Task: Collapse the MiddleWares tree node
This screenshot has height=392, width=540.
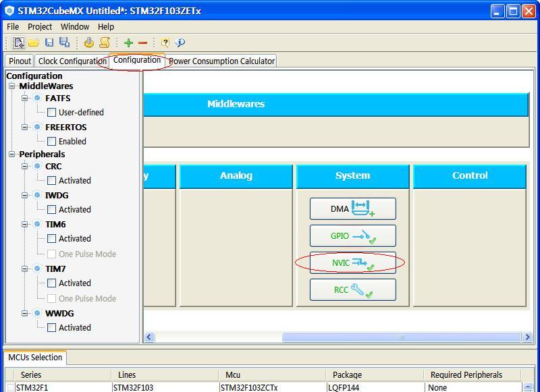Action: point(11,86)
